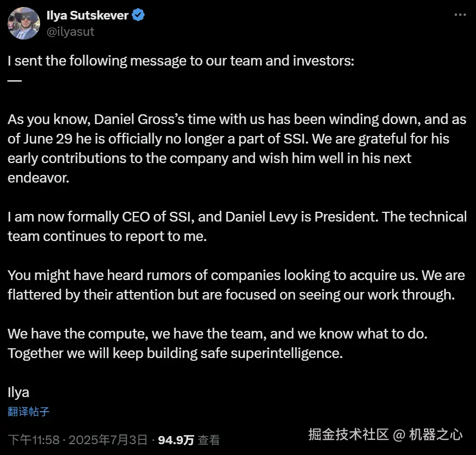Click the 'Ilya' signature text
476x455 pixels.
coord(18,392)
